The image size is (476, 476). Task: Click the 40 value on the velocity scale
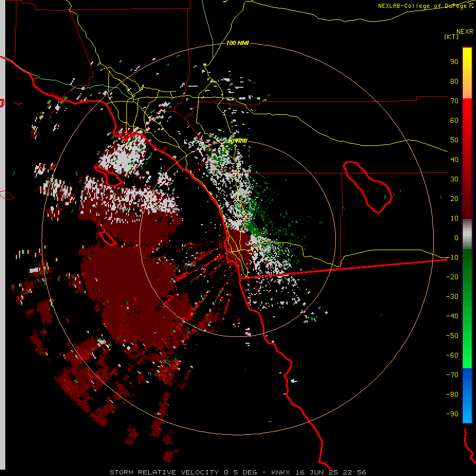(x=454, y=159)
